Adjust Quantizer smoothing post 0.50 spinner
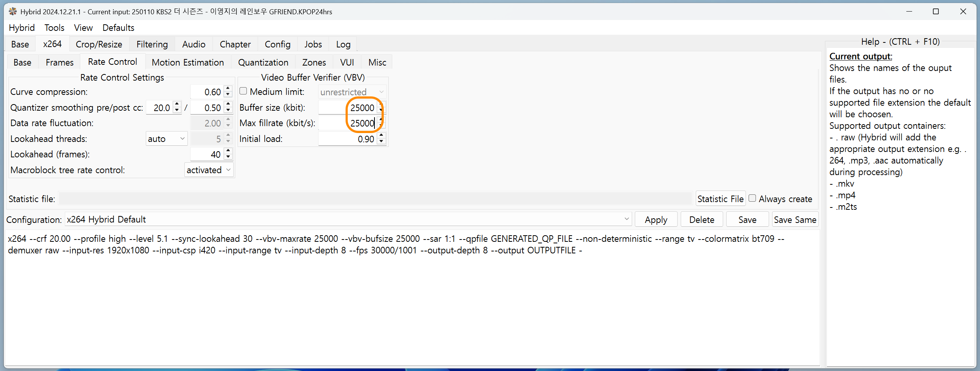 click(x=228, y=108)
